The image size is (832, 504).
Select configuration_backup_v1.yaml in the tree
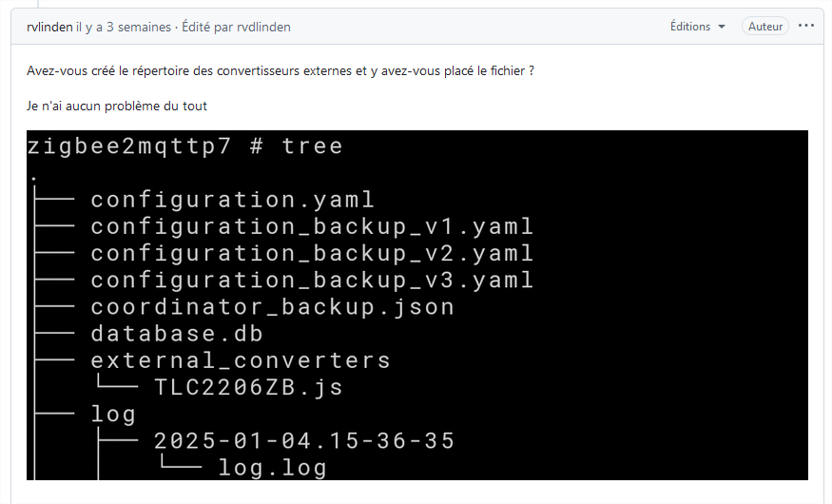pyautogui.click(x=312, y=227)
